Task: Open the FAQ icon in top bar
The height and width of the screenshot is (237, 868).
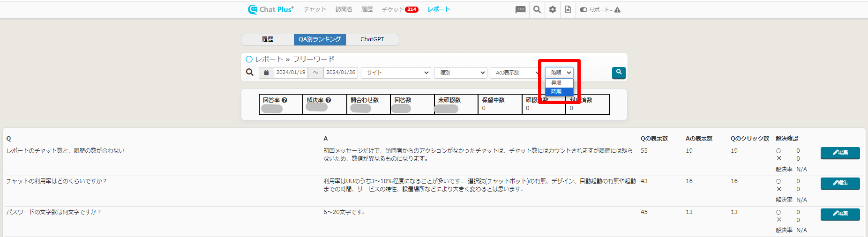Action: (x=520, y=9)
